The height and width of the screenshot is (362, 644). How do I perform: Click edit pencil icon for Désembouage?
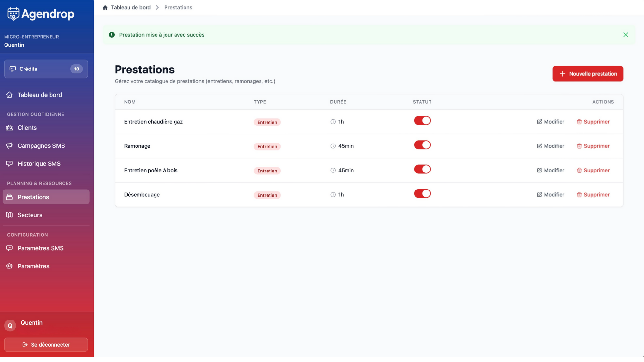(x=539, y=195)
